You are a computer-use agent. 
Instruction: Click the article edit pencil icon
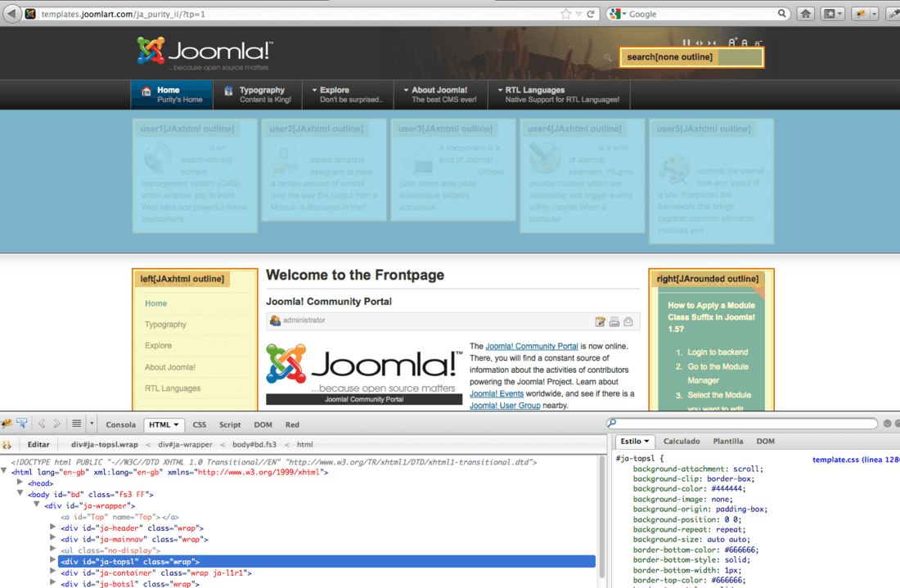click(600, 322)
